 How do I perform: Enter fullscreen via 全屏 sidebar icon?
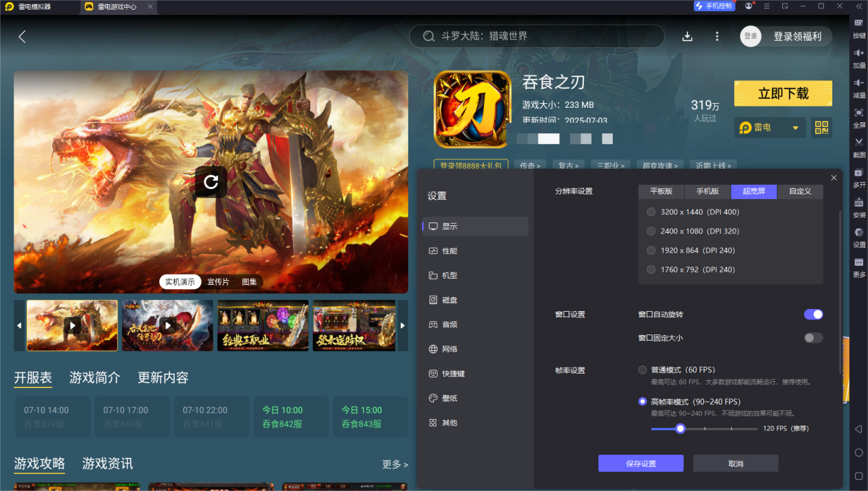[859, 117]
